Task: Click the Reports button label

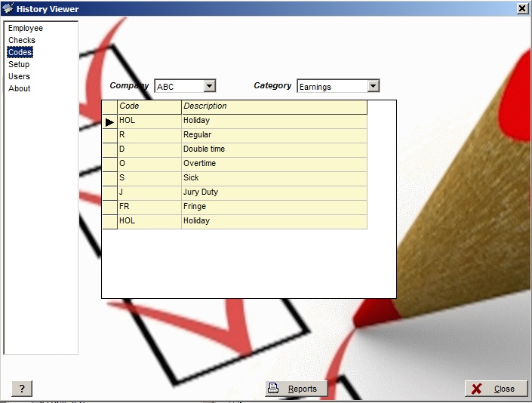Action: 303,389
